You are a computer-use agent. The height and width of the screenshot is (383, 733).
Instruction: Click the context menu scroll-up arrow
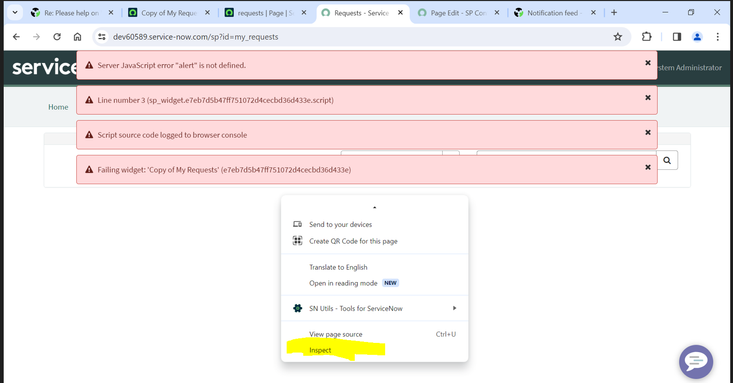tap(374, 207)
